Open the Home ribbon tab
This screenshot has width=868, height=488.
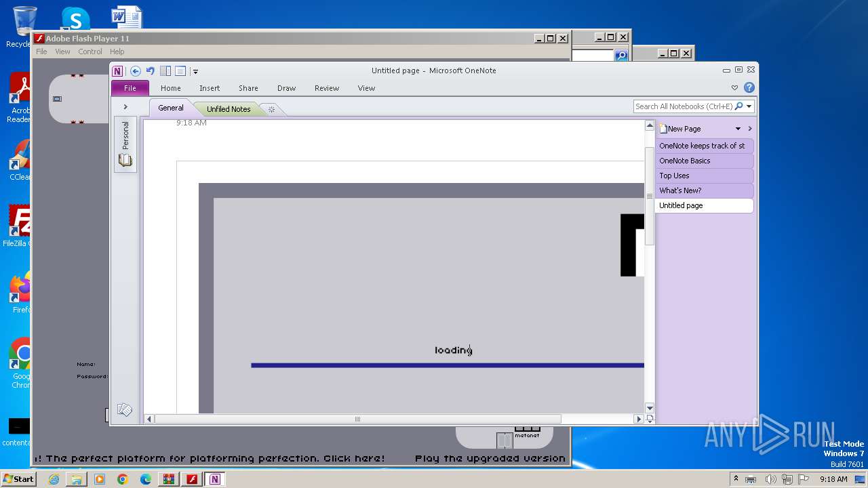coord(171,88)
